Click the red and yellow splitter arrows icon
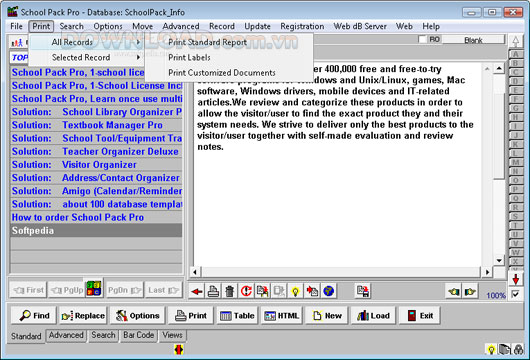 [x=179, y=349]
